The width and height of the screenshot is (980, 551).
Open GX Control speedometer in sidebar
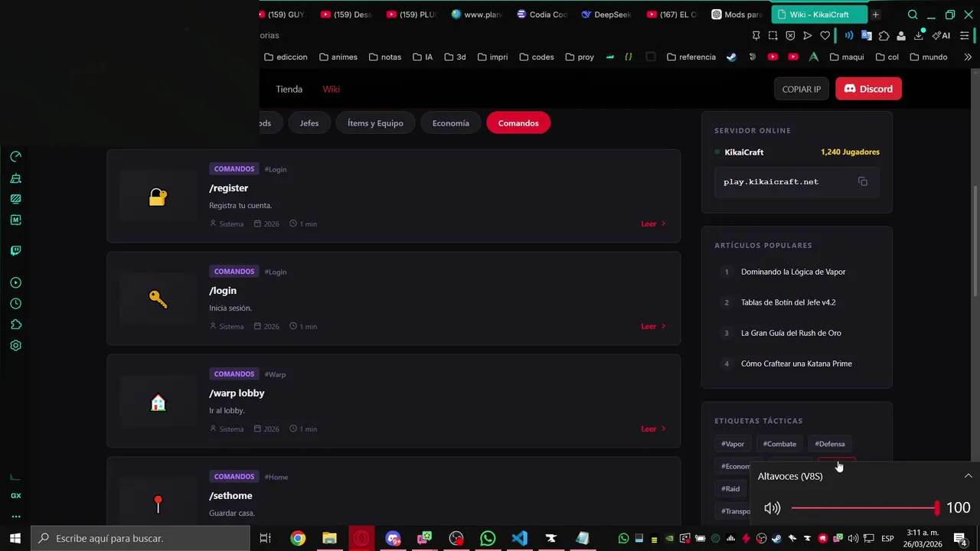point(15,157)
